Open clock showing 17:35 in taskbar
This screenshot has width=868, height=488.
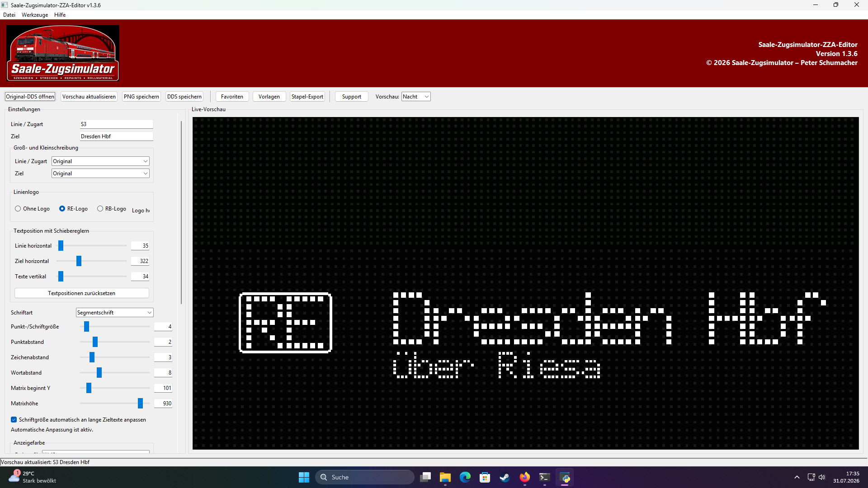(846, 477)
